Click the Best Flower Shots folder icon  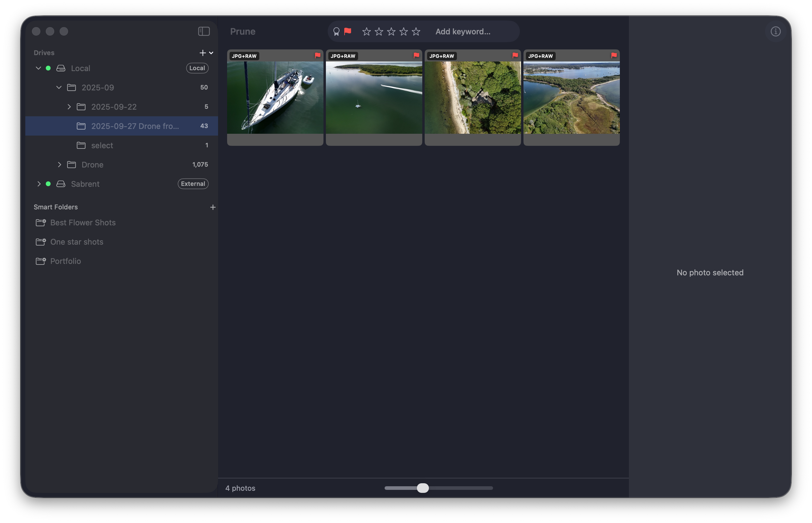[x=41, y=222]
